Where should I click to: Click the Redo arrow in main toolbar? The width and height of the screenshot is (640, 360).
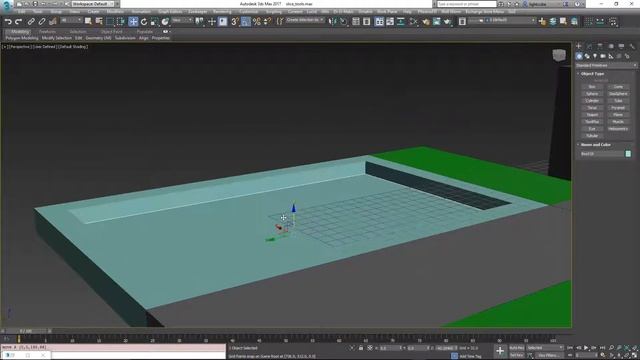coord(18,22)
